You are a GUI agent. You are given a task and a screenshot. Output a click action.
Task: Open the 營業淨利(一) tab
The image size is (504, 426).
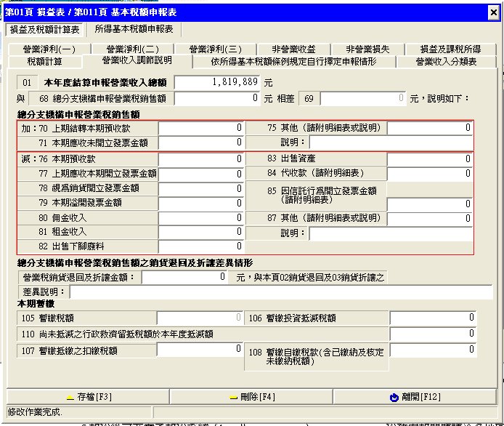coord(49,49)
